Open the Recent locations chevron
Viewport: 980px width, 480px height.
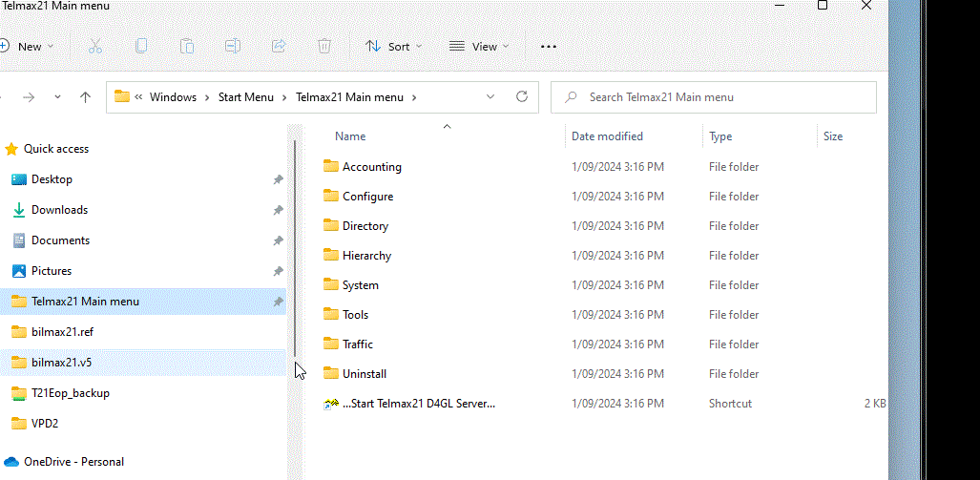coord(57,97)
